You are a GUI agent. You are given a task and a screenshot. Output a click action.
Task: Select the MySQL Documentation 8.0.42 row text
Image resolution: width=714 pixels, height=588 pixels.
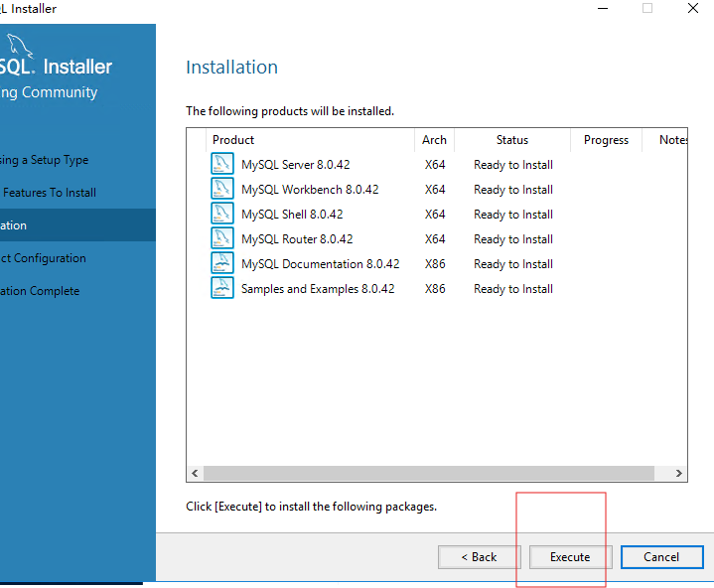click(x=320, y=264)
